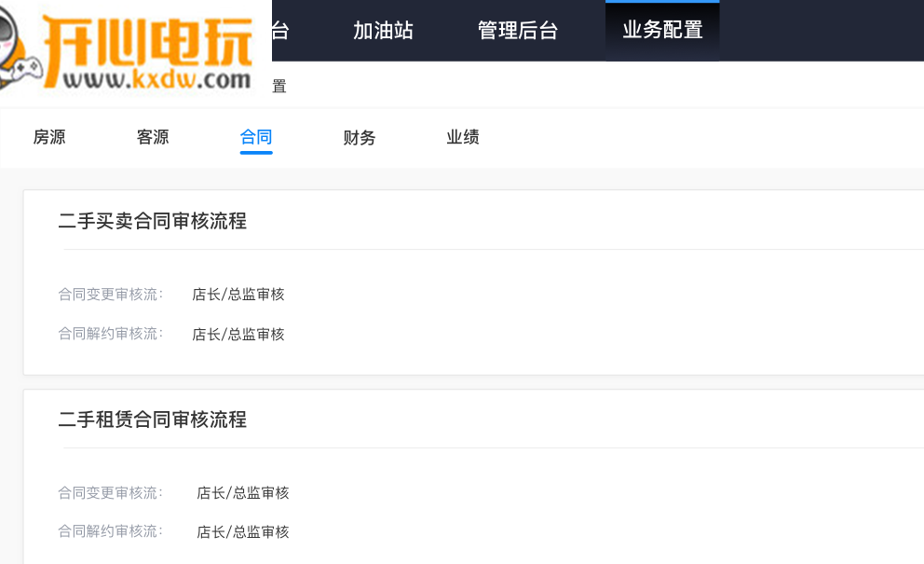Select the 加油站 navigation item
Image resolution: width=924 pixels, height=564 pixels.
383,30
